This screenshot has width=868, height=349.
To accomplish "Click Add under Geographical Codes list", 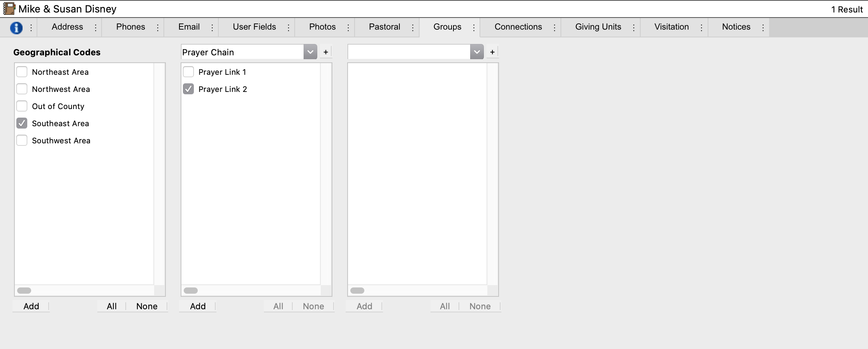I will pyautogui.click(x=31, y=306).
